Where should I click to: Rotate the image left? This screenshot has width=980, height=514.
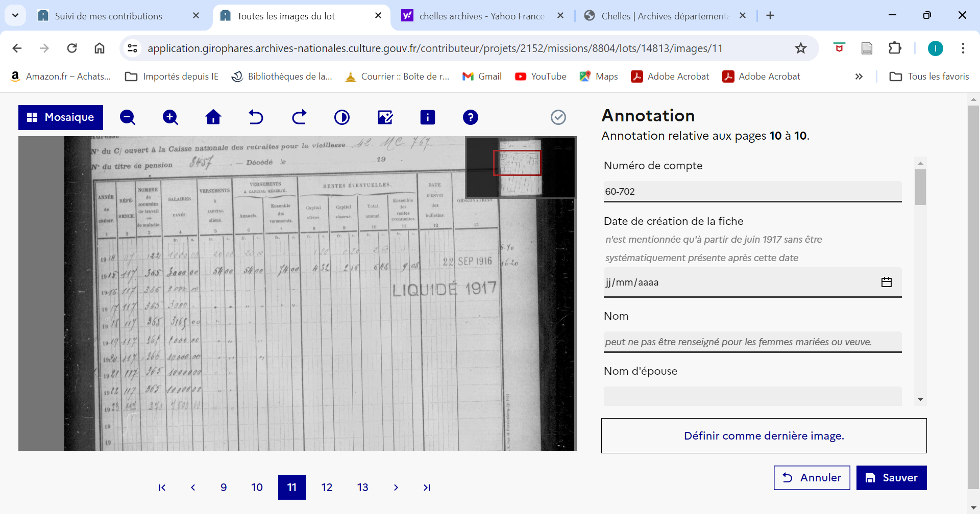256,117
